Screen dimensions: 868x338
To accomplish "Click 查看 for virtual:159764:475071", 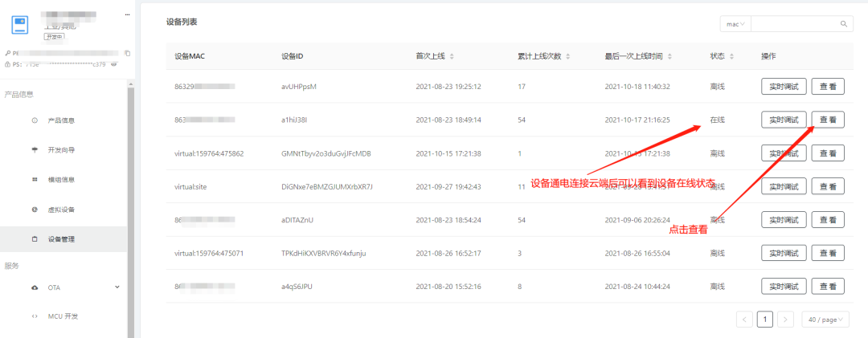I will [x=828, y=253].
